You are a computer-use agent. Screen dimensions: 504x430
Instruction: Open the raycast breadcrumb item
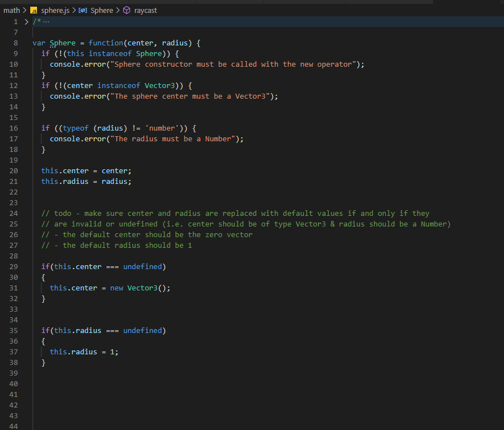click(146, 11)
